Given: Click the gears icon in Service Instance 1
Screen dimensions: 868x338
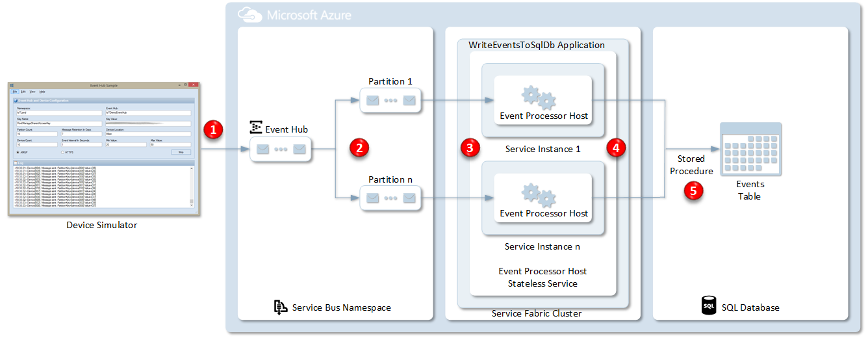Looking at the screenshot, I should pyautogui.click(x=539, y=98).
